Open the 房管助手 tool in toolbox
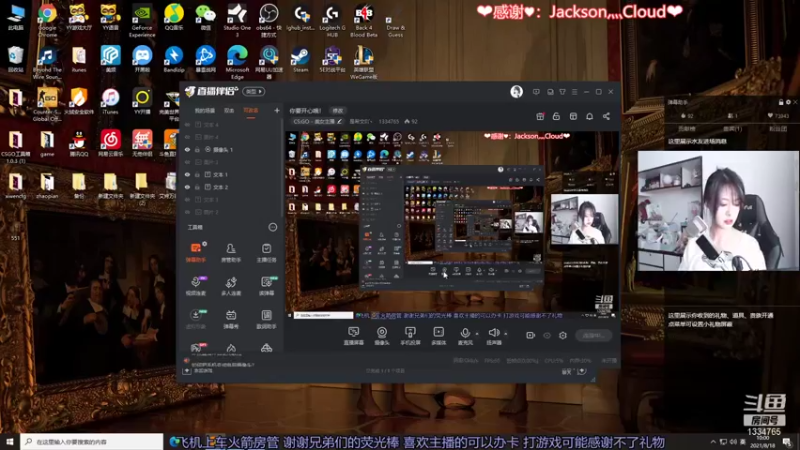The height and width of the screenshot is (450, 800). [231, 252]
